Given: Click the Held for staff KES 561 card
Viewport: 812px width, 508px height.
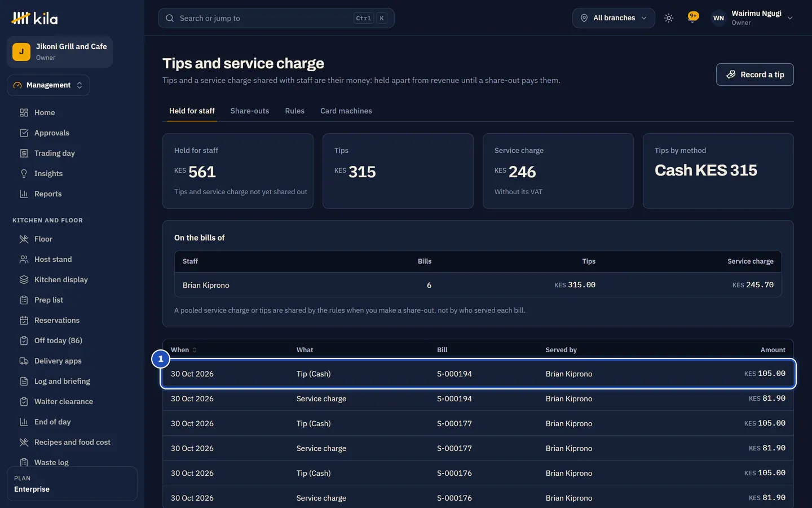Looking at the screenshot, I should (238, 171).
